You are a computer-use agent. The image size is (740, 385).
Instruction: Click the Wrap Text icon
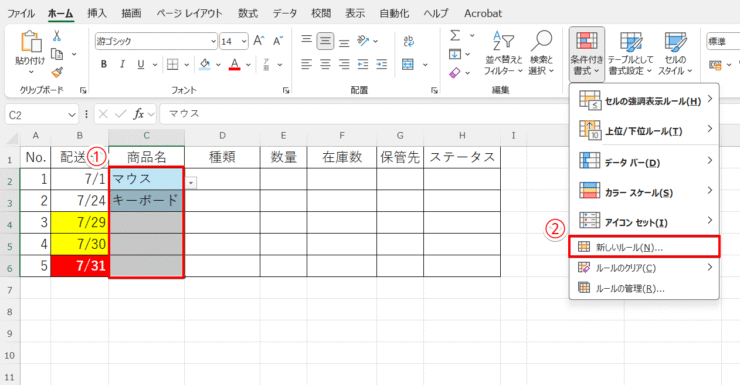tap(409, 41)
